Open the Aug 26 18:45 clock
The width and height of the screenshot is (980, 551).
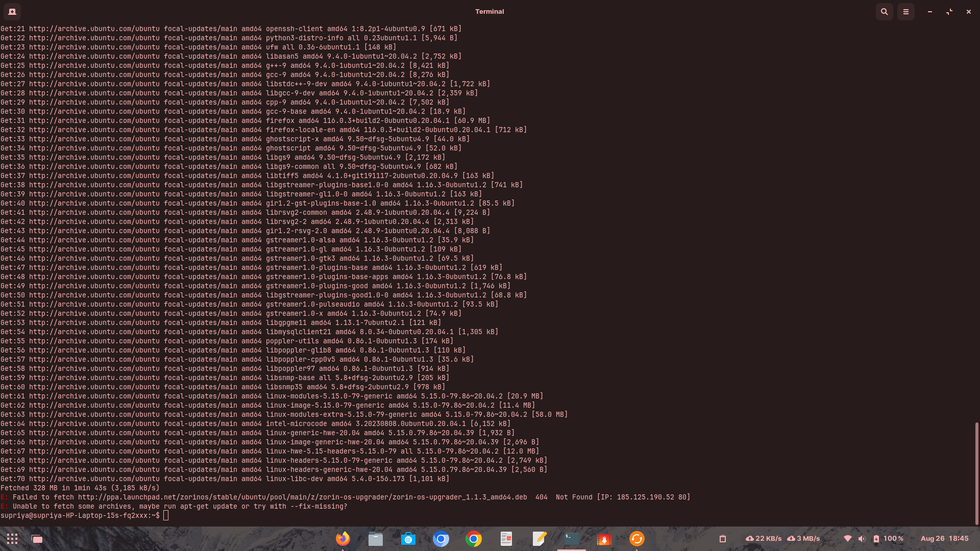coord(945,539)
